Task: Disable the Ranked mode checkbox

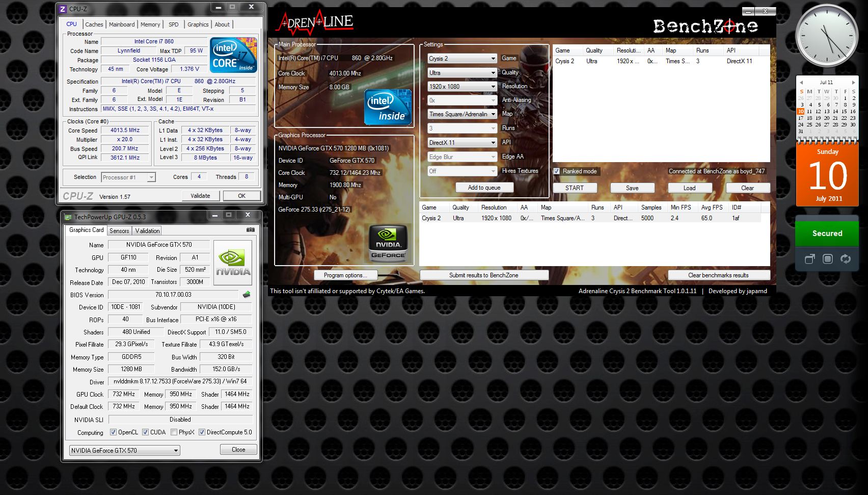Action: [557, 171]
